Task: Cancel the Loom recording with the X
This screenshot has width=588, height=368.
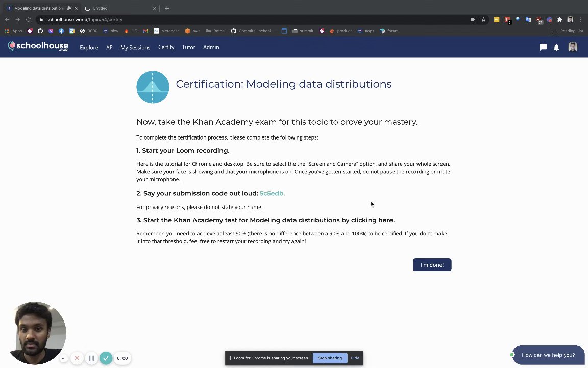Action: pyautogui.click(x=77, y=358)
